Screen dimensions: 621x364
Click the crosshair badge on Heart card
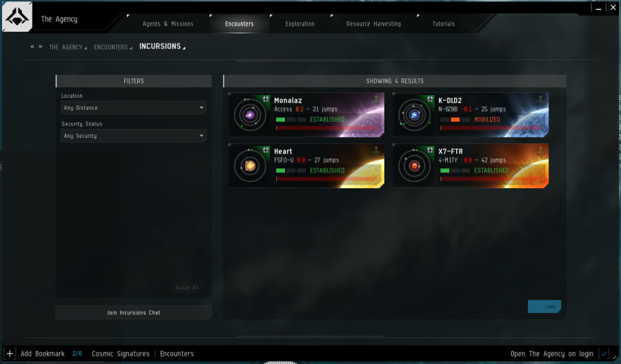pos(266,150)
